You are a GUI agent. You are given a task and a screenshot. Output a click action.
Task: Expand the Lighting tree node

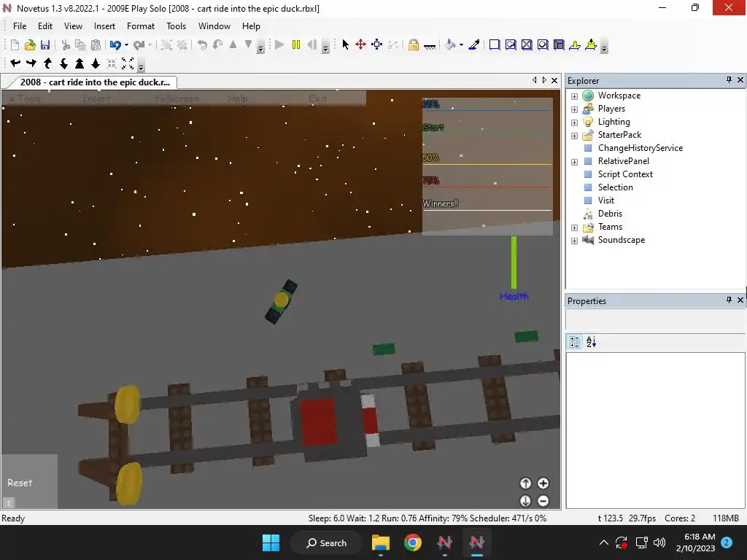tap(575, 122)
